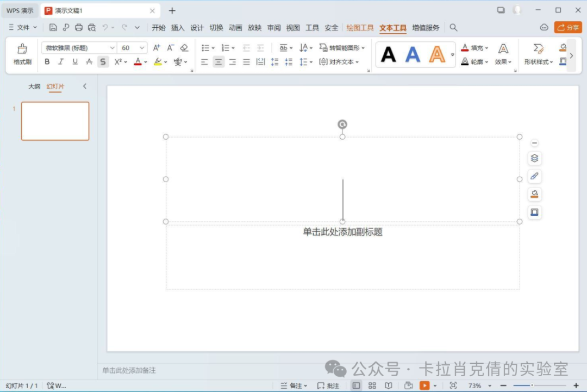Toggle bold formatting

point(47,62)
